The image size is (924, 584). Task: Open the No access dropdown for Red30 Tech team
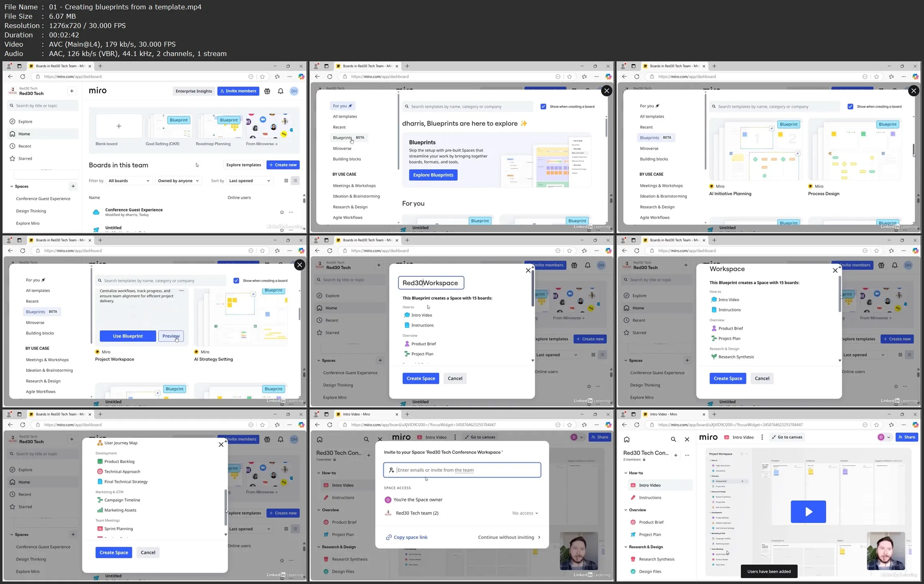coord(525,513)
